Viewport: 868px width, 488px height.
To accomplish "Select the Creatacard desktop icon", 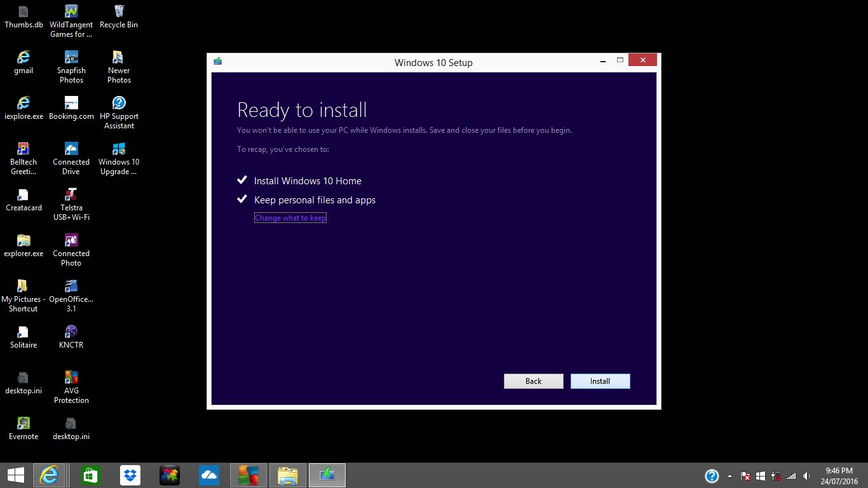I will click(x=24, y=200).
